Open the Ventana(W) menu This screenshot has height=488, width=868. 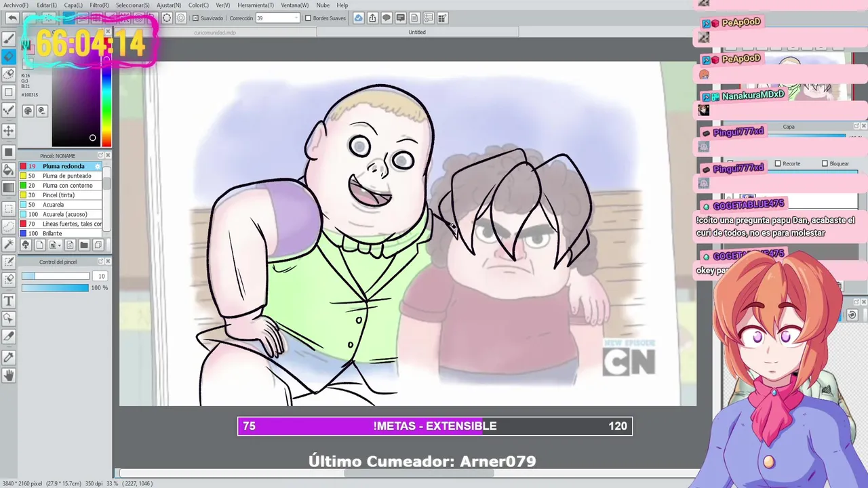click(x=294, y=5)
